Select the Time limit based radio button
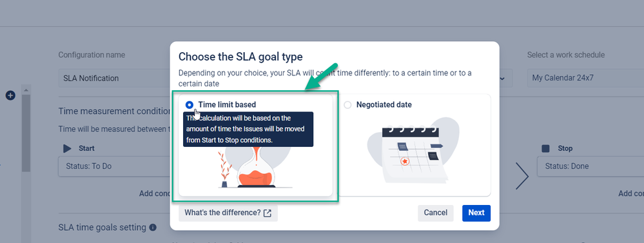Screen dimensions: 644x243 point(190,104)
